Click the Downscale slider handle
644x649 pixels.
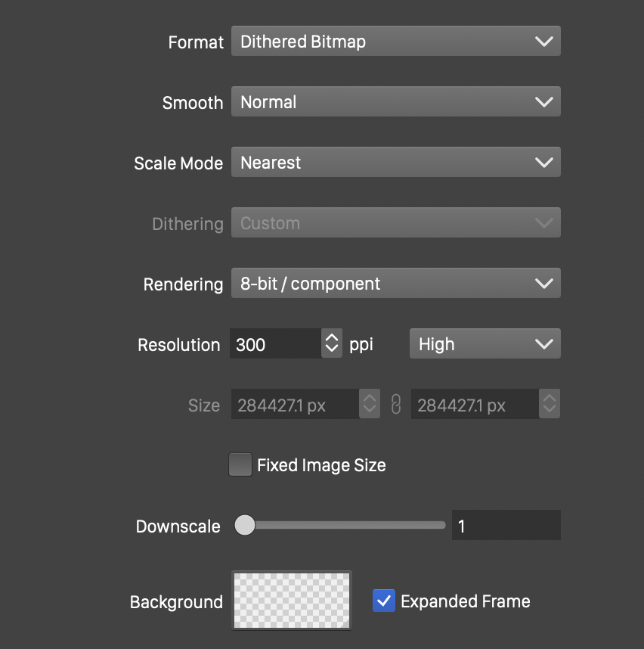(x=245, y=526)
